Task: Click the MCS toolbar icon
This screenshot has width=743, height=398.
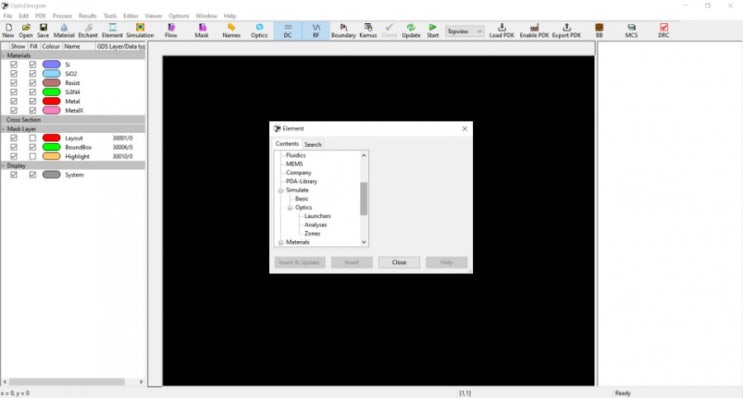Action: [631, 30]
